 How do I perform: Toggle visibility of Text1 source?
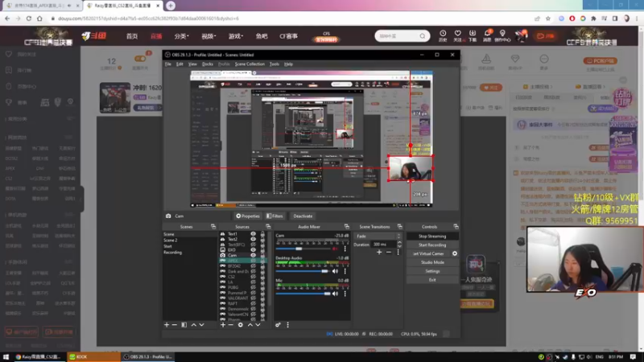pyautogui.click(x=253, y=234)
